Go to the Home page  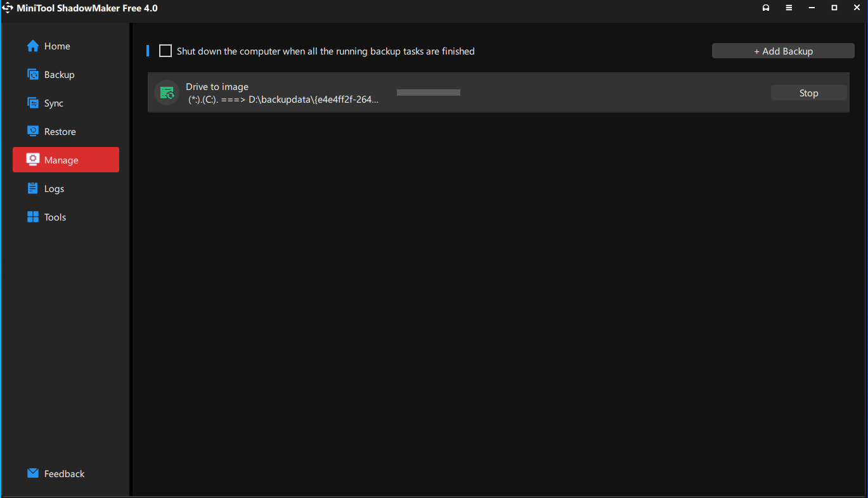(x=57, y=46)
